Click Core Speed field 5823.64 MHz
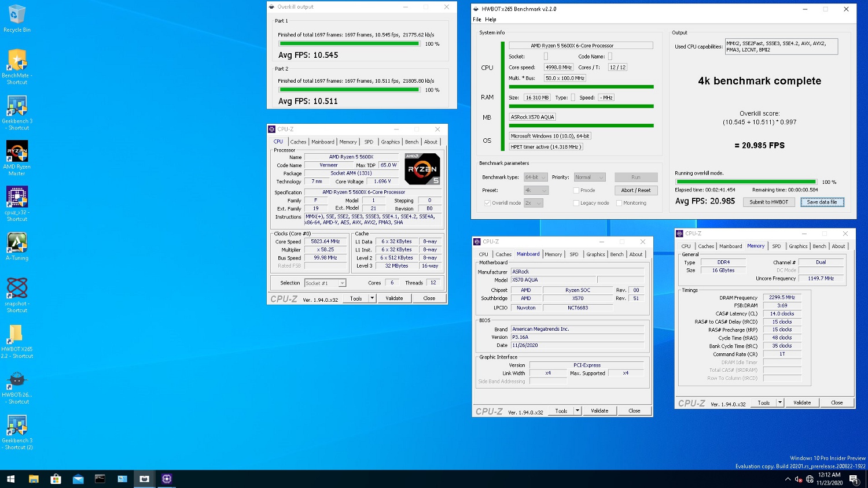Viewport: 868px width, 488px height. pyautogui.click(x=325, y=242)
